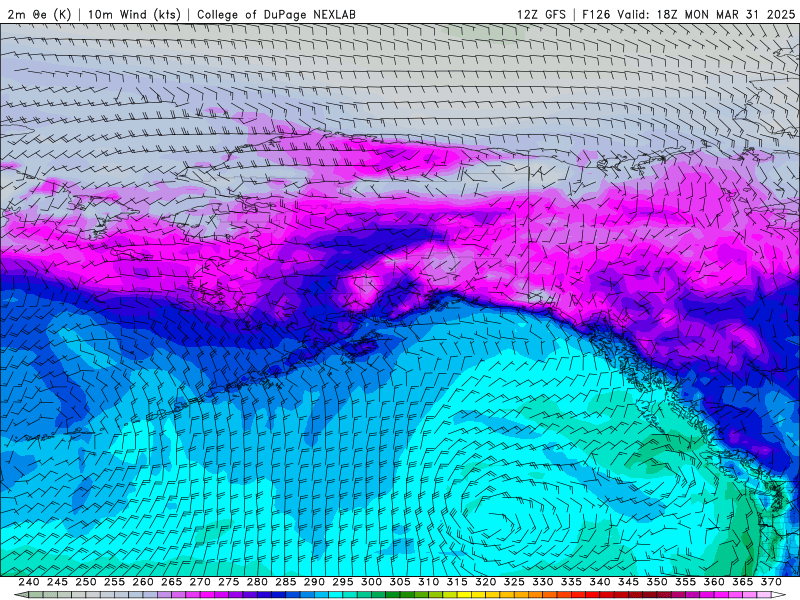This screenshot has width=800, height=600.
Task: Click the 325 value on the color scale
Action: point(515,582)
